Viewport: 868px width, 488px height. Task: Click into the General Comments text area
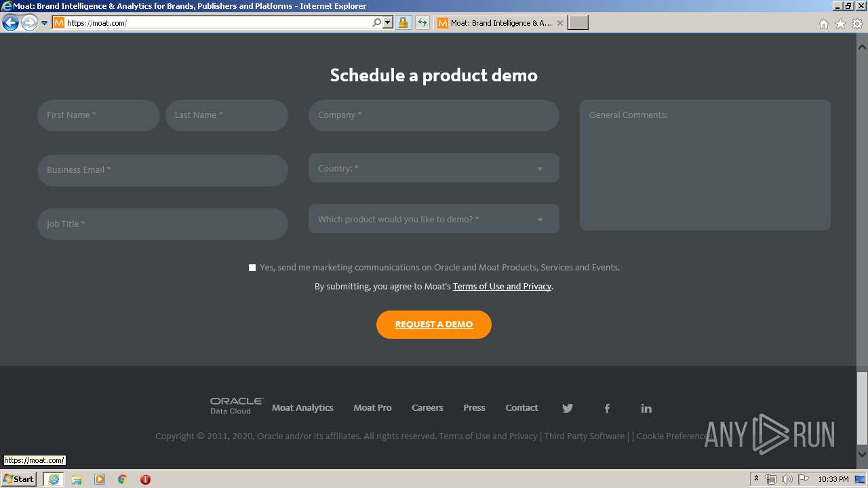(705, 165)
